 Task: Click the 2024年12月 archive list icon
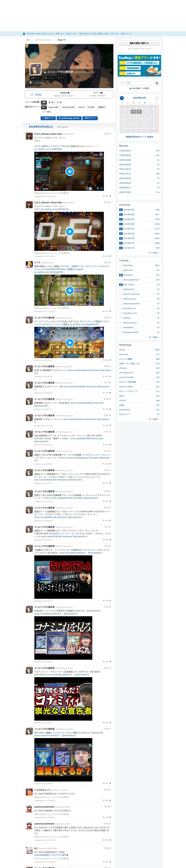pos(121,210)
